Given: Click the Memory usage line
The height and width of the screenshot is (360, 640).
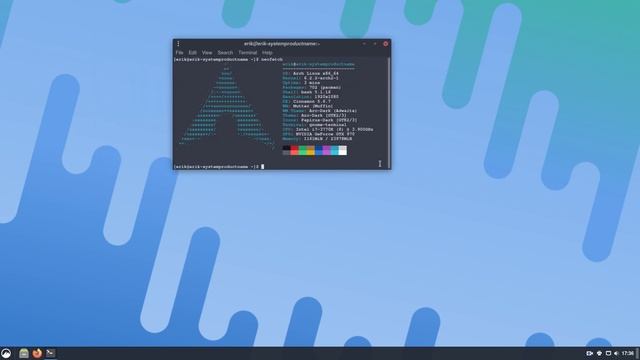Looking at the screenshot, I should tap(317, 139).
